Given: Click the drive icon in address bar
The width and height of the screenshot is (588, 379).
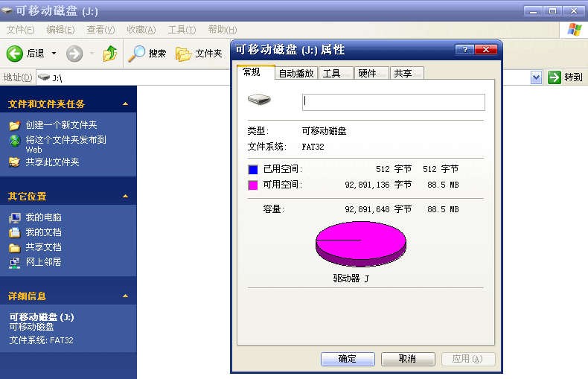Looking at the screenshot, I should point(44,77).
